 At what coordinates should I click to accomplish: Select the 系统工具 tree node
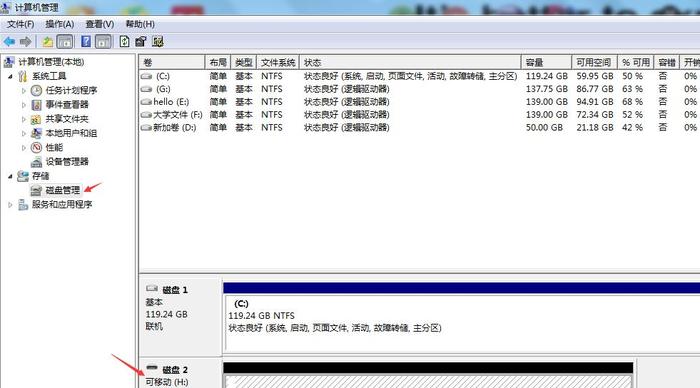(49, 76)
